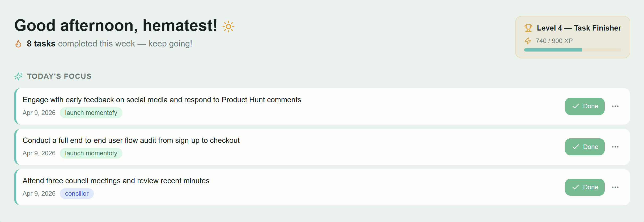This screenshot has height=222, width=644.
Task: Click the lightning bolt XP icon
Action: [528, 41]
